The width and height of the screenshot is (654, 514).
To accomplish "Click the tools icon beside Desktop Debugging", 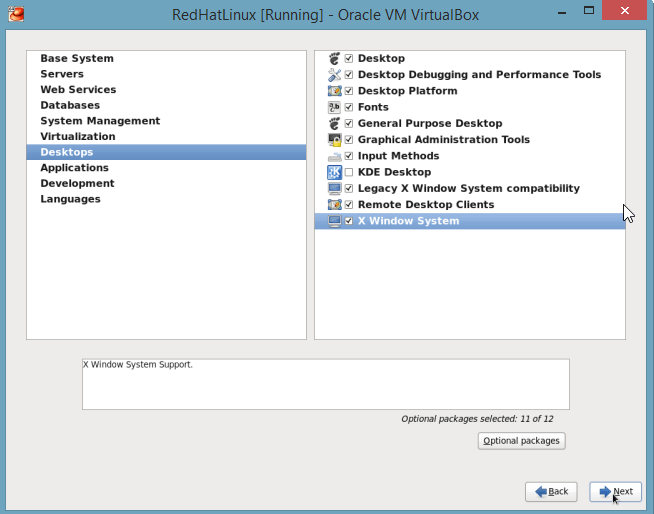I will pyautogui.click(x=335, y=75).
